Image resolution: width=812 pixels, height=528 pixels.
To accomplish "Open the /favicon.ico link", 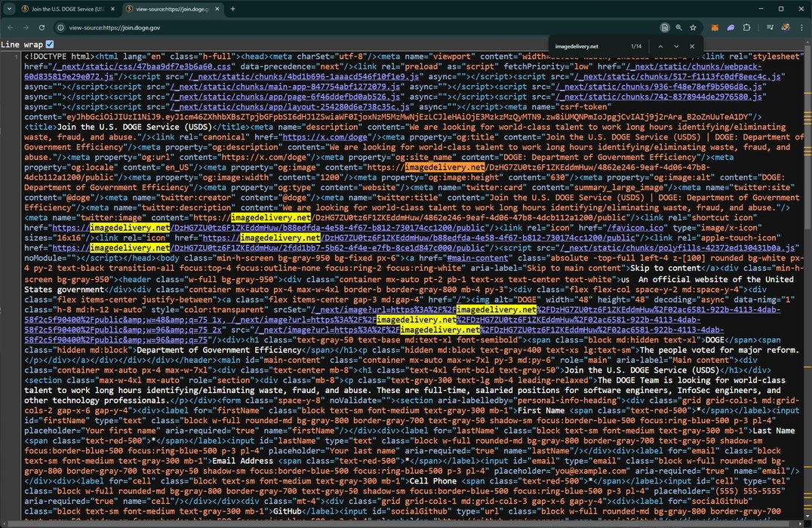I will (635, 228).
